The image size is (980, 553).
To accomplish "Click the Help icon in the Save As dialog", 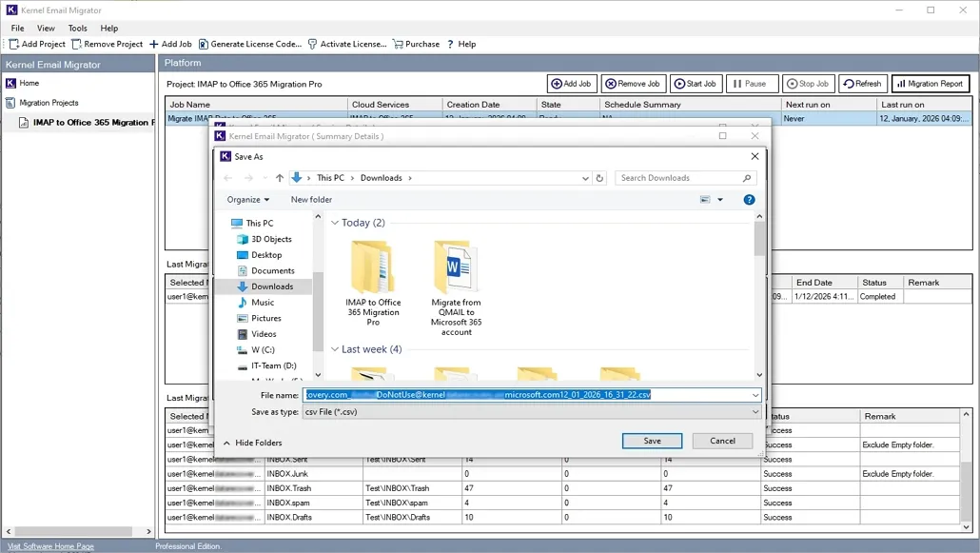I will tap(749, 200).
